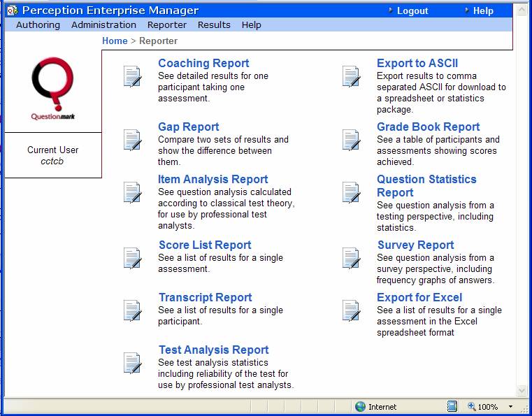
Task: Click the Export for Excel icon
Action: click(x=351, y=310)
